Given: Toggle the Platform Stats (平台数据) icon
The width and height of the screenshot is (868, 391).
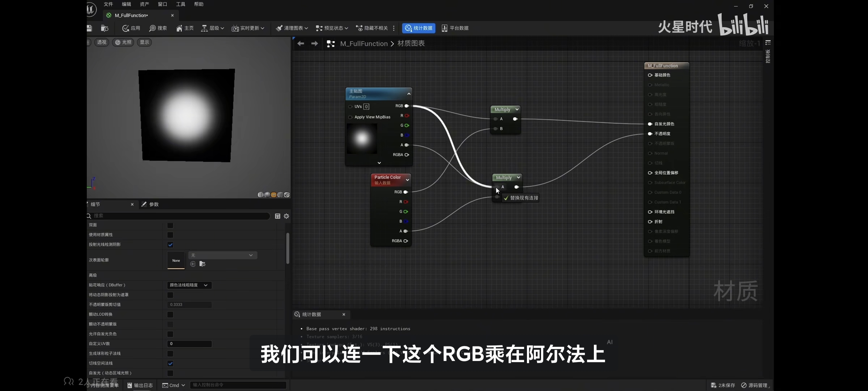Looking at the screenshot, I should (x=444, y=28).
